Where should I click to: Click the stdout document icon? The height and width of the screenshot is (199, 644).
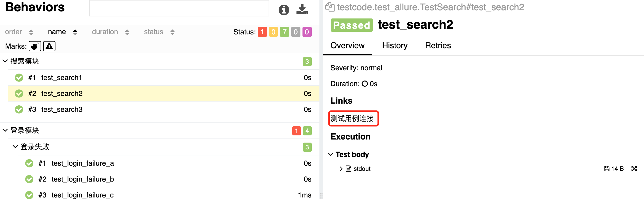point(348,168)
